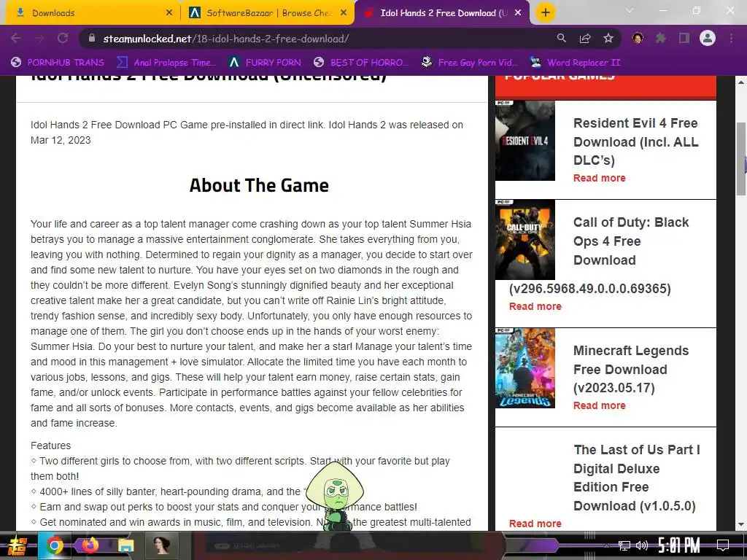
Task: Close the Idol Hands 2 tab
Action: click(519, 13)
